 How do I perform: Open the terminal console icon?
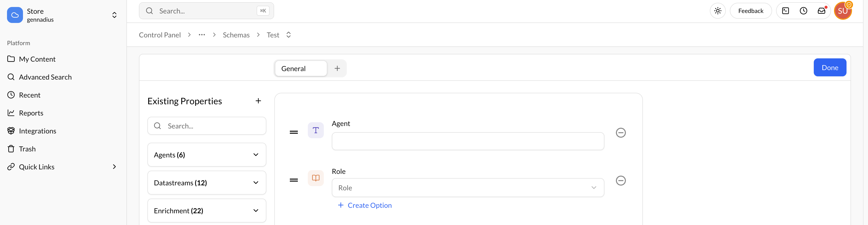click(x=786, y=11)
